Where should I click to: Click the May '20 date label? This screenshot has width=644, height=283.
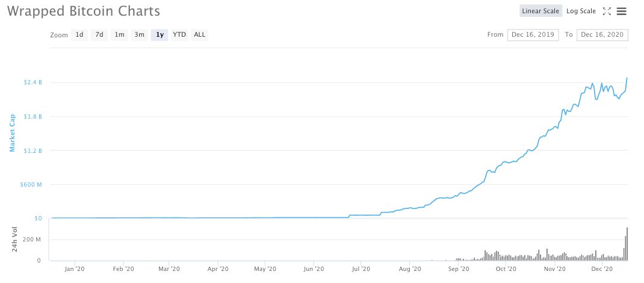[x=266, y=269]
